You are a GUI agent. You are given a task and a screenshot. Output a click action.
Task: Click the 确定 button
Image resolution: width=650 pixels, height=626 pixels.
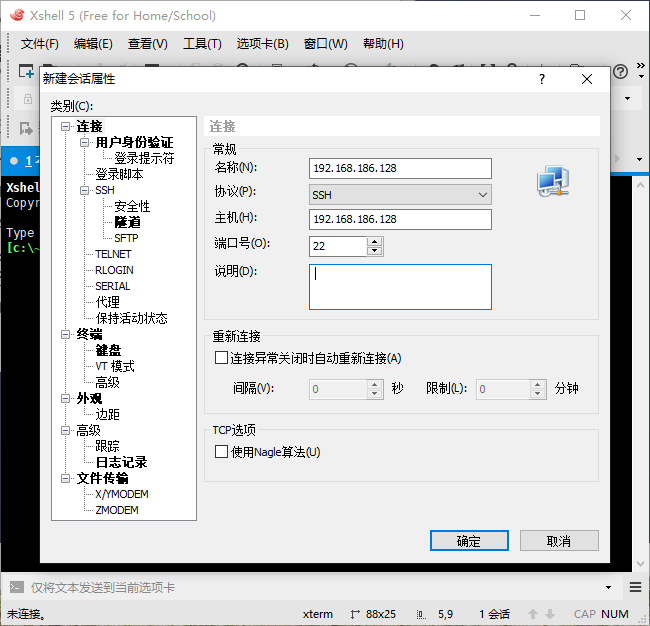click(469, 541)
